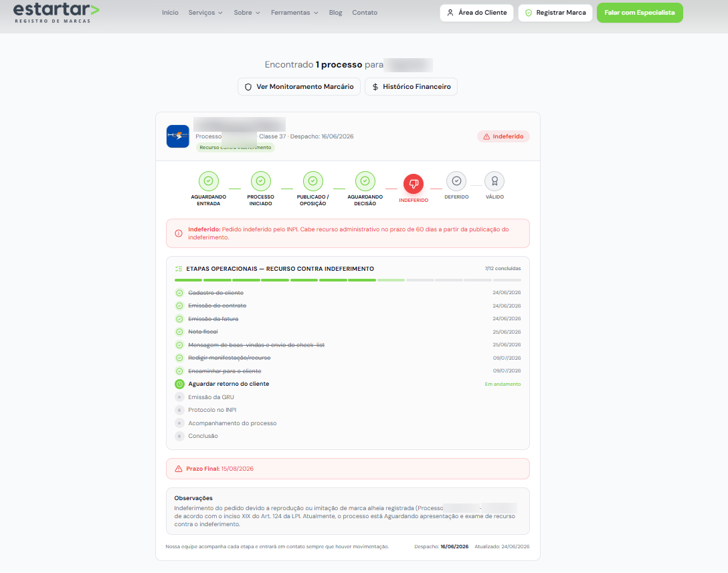
Task: Select the Aguardando Decisão step icon
Action: click(365, 181)
